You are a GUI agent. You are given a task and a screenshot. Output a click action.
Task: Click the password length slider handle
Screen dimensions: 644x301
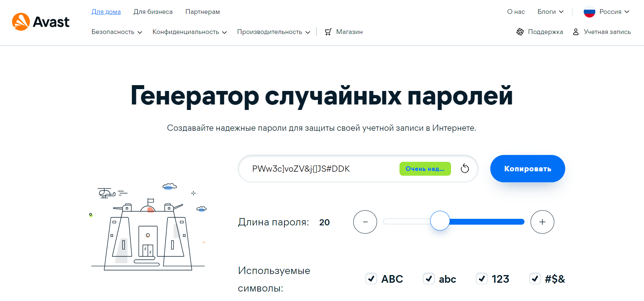point(440,221)
